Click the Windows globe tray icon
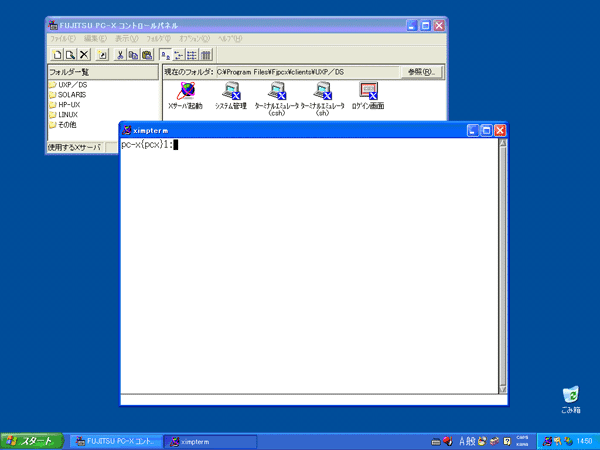 point(568,442)
